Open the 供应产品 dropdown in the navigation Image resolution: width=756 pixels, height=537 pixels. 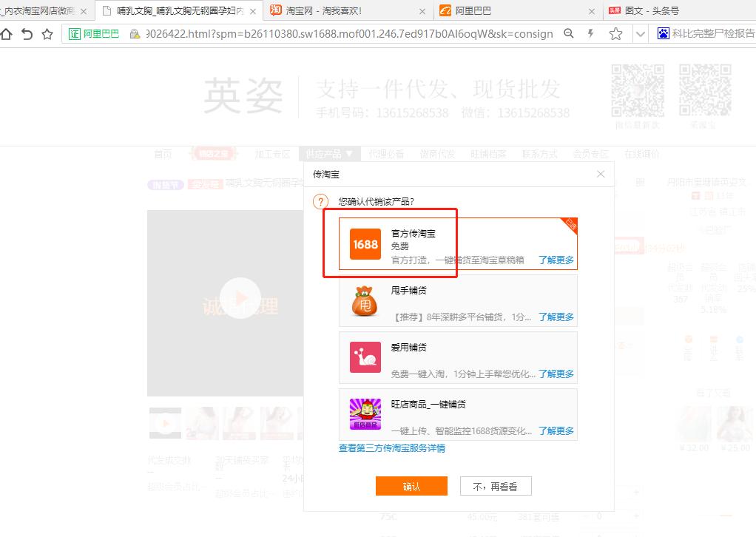(x=328, y=154)
